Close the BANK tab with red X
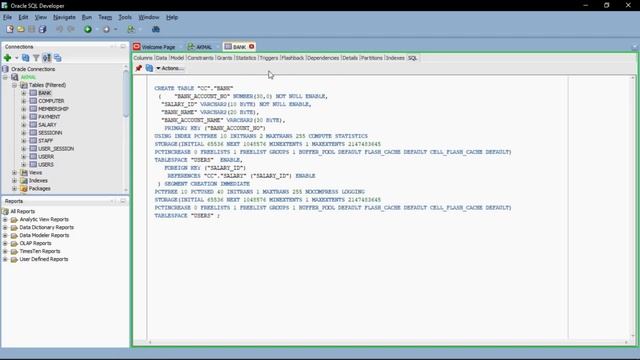Screen dimensions: 640x360 coord(251,47)
